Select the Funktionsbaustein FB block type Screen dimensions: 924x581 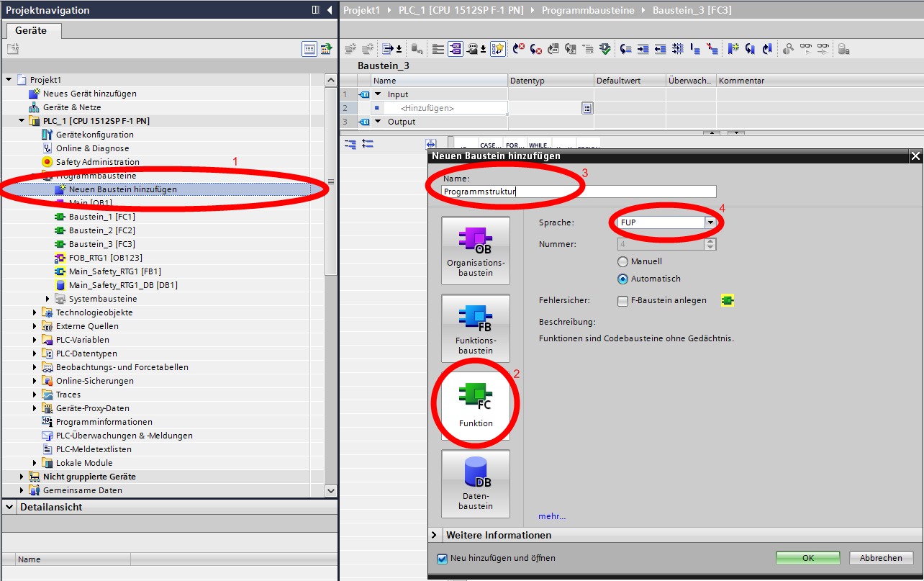click(x=475, y=328)
